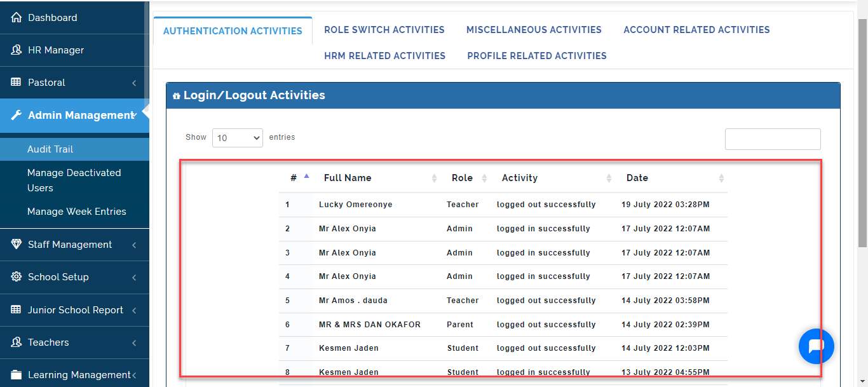The height and width of the screenshot is (387, 868).
Task: Open Profile Related Activities tab
Action: point(537,56)
